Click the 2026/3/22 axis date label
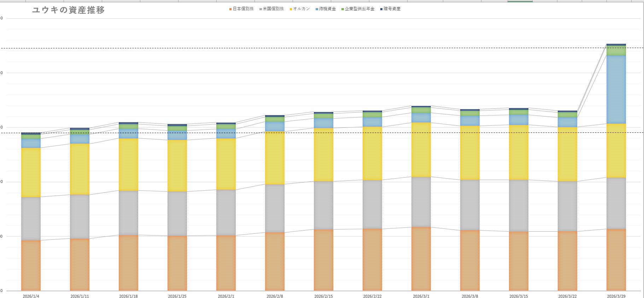The image size is (644, 298). click(x=567, y=296)
